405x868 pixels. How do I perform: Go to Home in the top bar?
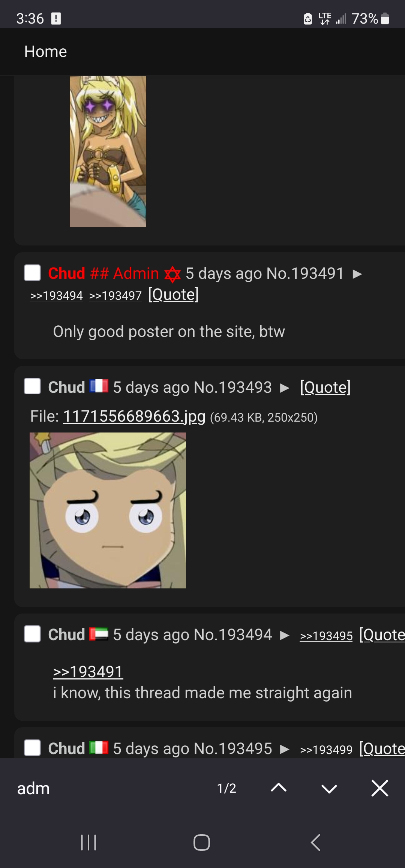click(x=45, y=52)
